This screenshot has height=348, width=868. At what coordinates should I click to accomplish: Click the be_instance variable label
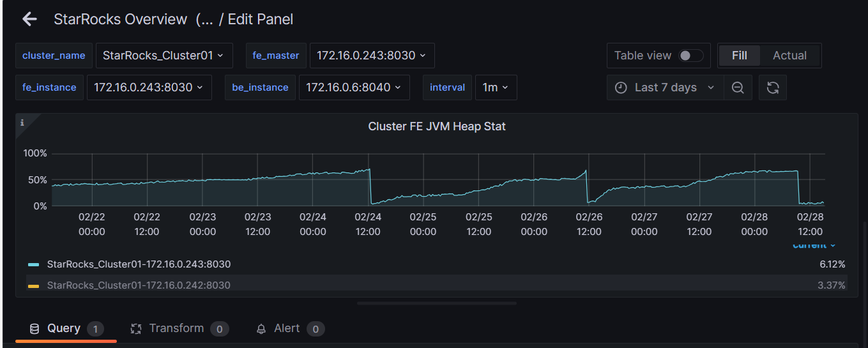click(x=260, y=87)
